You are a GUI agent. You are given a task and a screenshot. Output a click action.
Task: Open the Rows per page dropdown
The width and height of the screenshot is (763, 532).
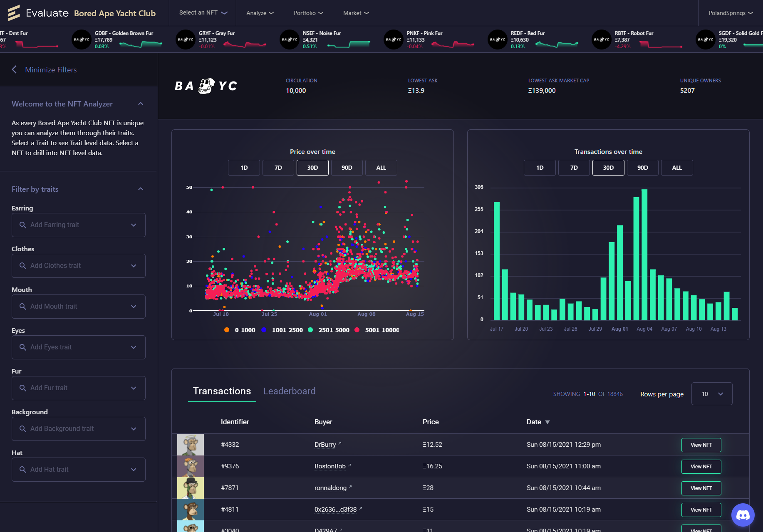tap(712, 394)
